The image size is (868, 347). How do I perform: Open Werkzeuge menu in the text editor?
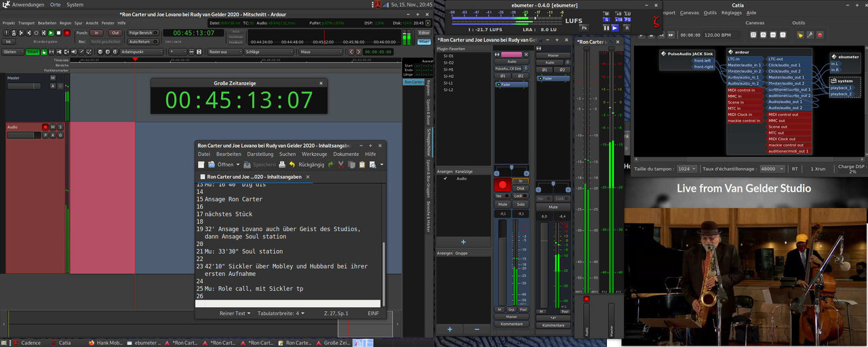tap(314, 154)
